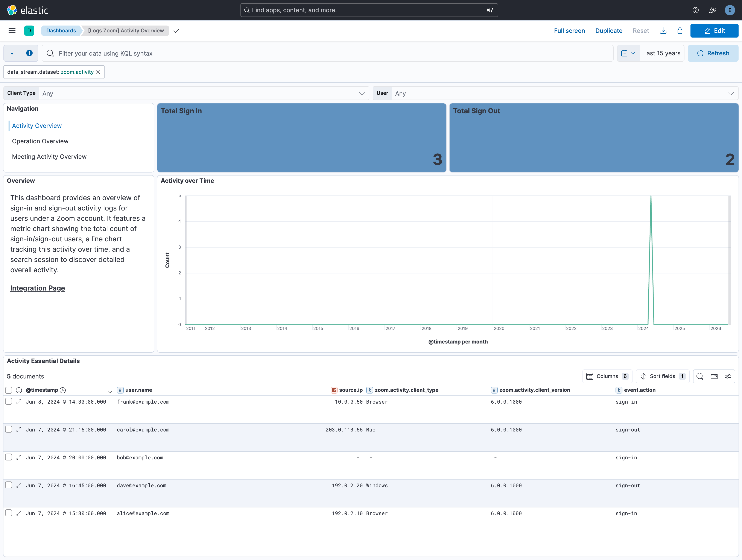Toggle the @timestamp sort arrow
742x560 pixels.
(x=110, y=390)
